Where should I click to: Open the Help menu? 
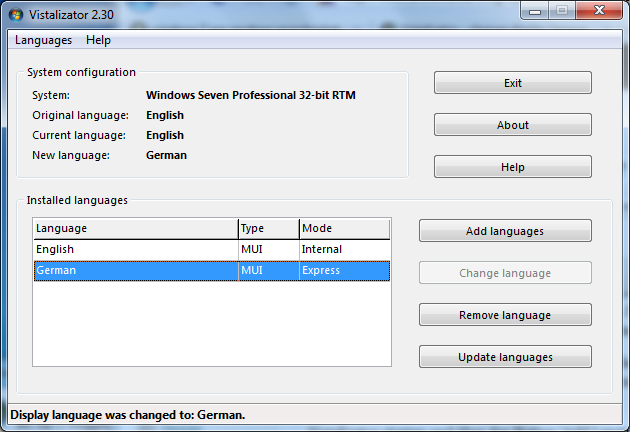(98, 40)
